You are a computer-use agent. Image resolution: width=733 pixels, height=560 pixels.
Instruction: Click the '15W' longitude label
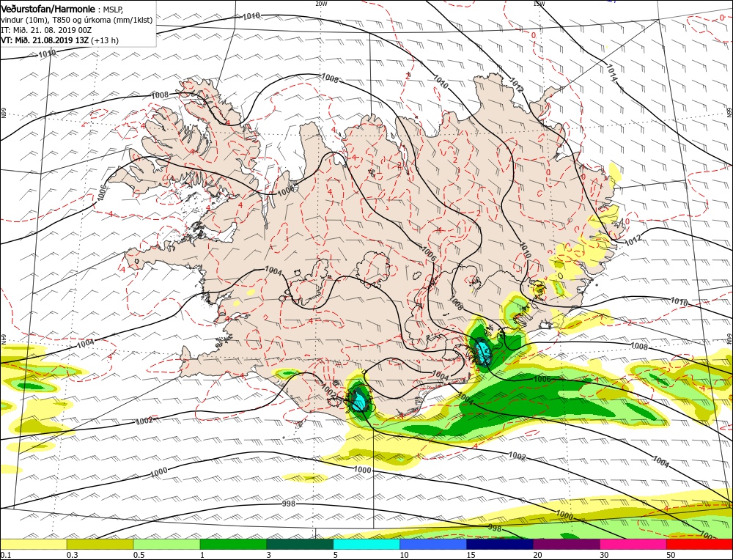click(x=539, y=3)
